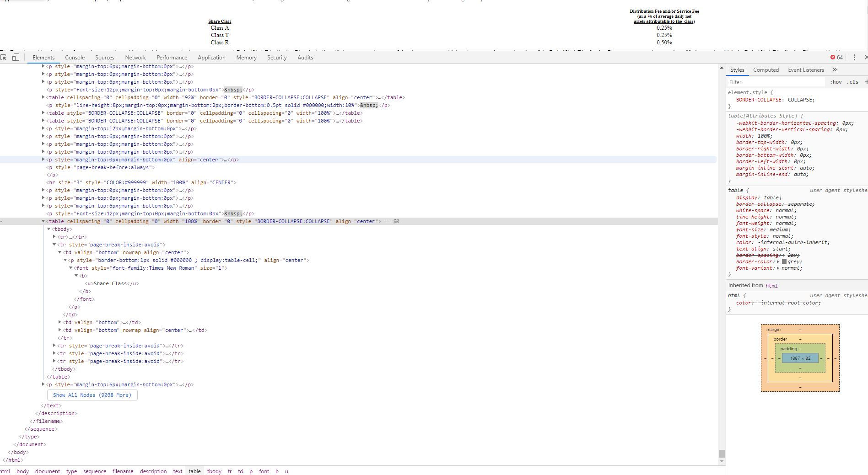Viewport: 868px width, 475px height.
Task: Select 'font' breadcrumb item
Action: click(264, 471)
